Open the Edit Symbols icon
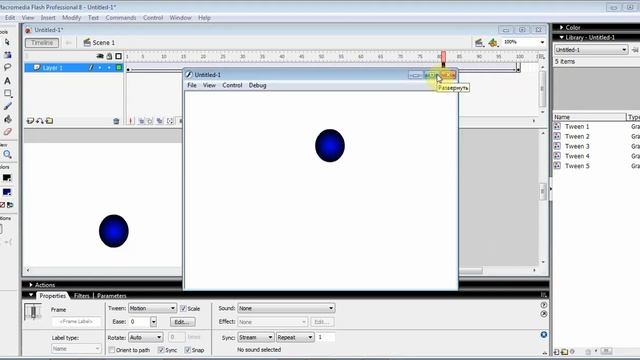The image size is (640, 360). point(493,42)
